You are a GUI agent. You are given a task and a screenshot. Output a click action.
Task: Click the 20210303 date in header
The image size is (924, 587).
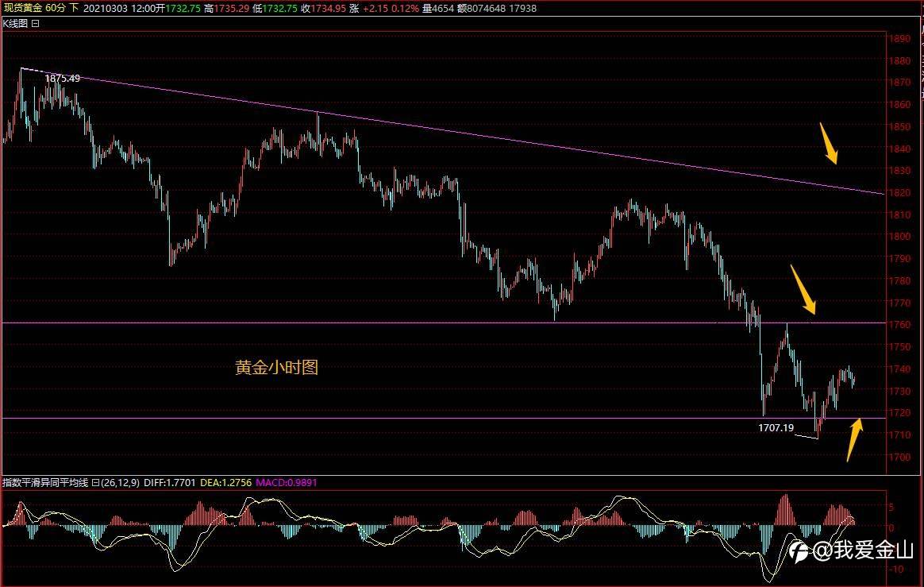point(106,8)
